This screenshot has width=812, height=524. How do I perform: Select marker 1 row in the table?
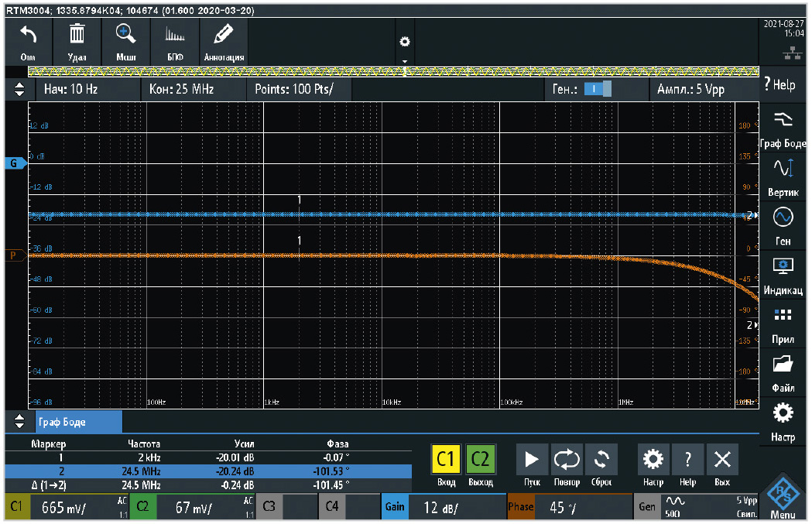coord(208,457)
